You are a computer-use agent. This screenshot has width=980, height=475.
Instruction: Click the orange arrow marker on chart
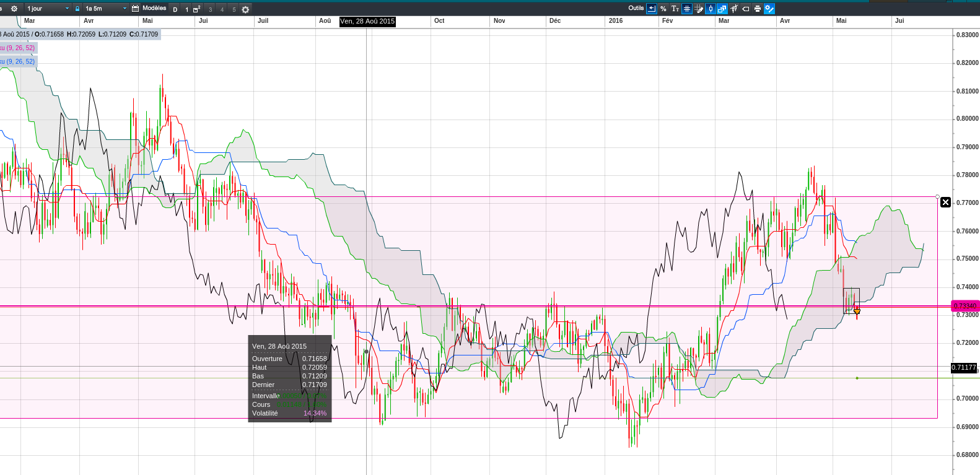click(857, 311)
